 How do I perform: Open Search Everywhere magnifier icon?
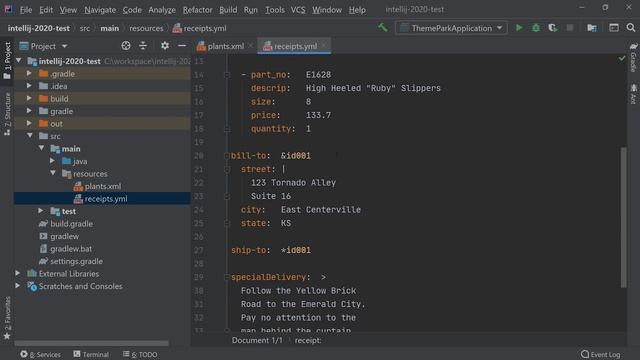coord(631,28)
